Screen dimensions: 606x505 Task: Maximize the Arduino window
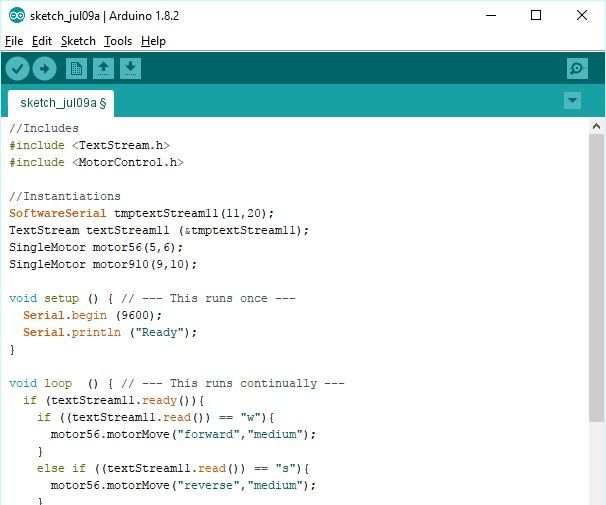point(536,15)
